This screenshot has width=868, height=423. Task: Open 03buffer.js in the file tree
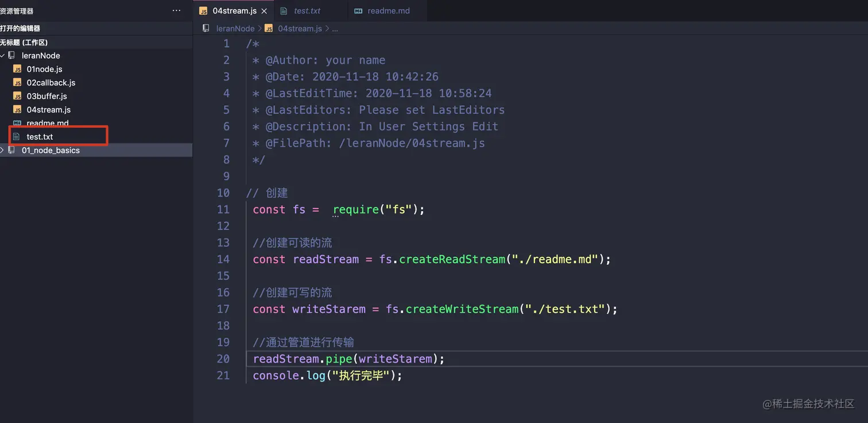pos(46,96)
